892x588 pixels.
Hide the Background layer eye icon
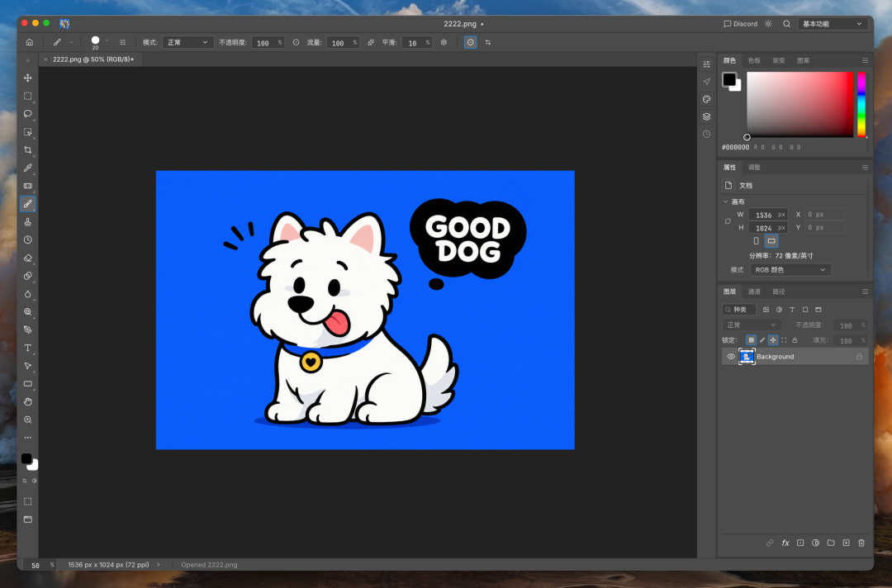pyautogui.click(x=731, y=357)
